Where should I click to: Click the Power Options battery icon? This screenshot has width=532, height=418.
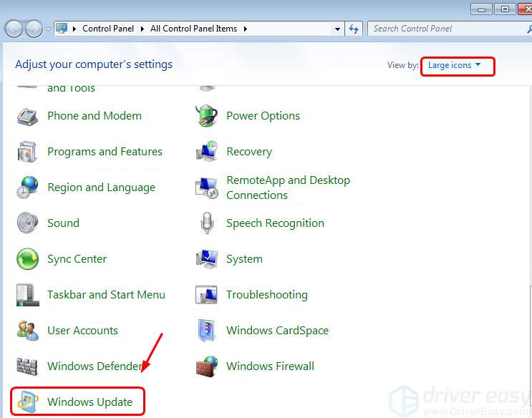pos(206,116)
